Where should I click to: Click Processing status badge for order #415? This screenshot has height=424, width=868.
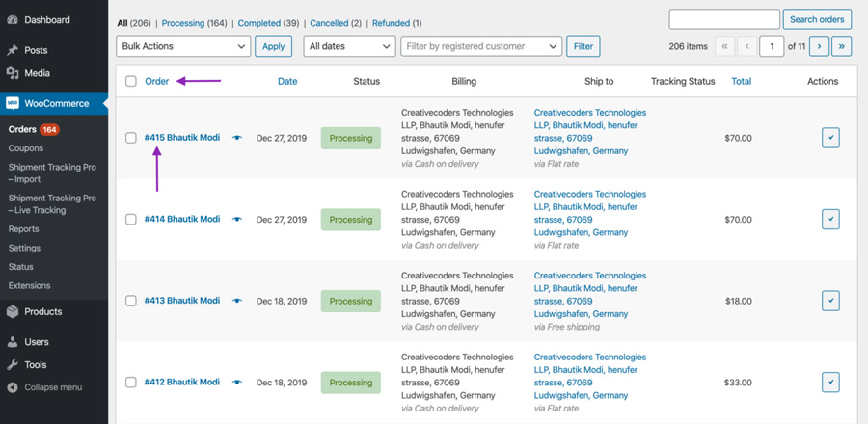click(x=351, y=138)
